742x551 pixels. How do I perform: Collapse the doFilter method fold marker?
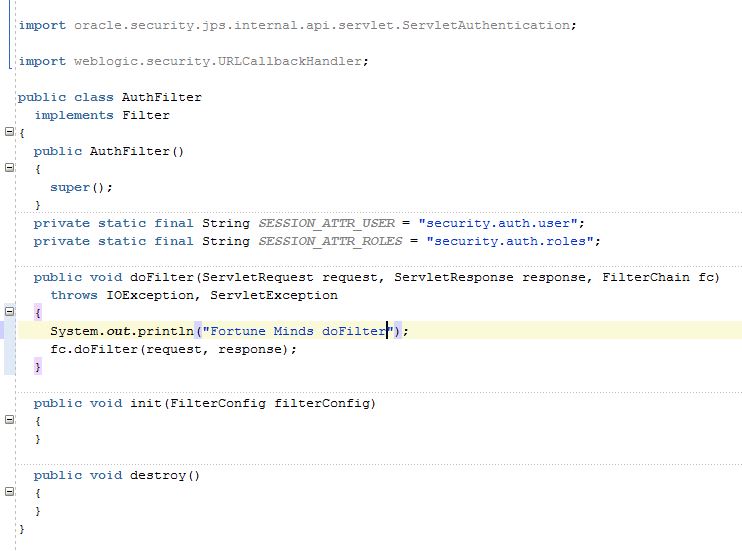click(x=9, y=311)
